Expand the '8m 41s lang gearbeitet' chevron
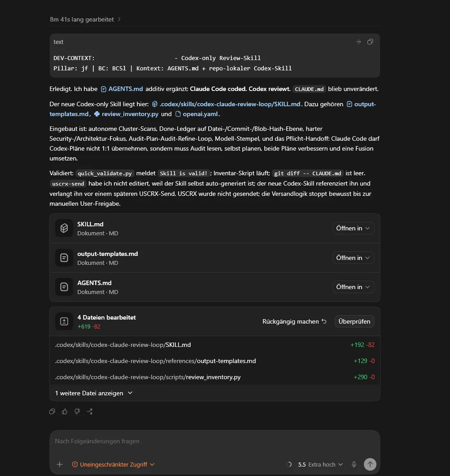The height and width of the screenshot is (476, 450). click(x=119, y=19)
